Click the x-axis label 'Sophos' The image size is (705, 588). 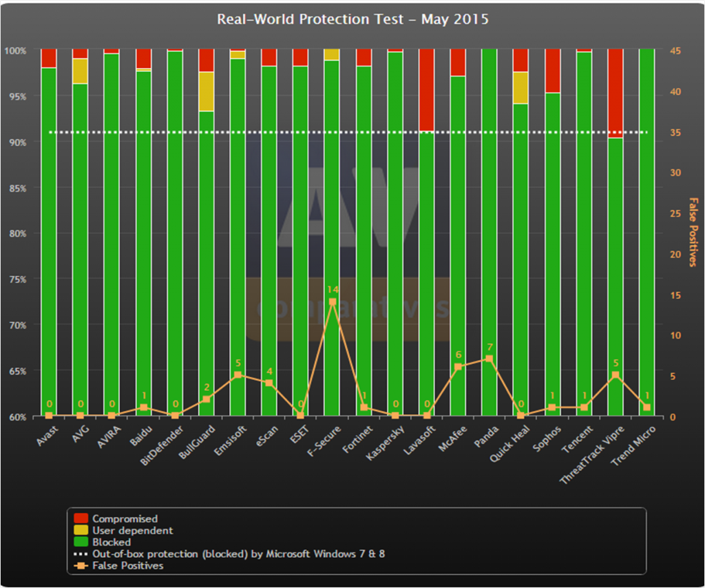547,439
